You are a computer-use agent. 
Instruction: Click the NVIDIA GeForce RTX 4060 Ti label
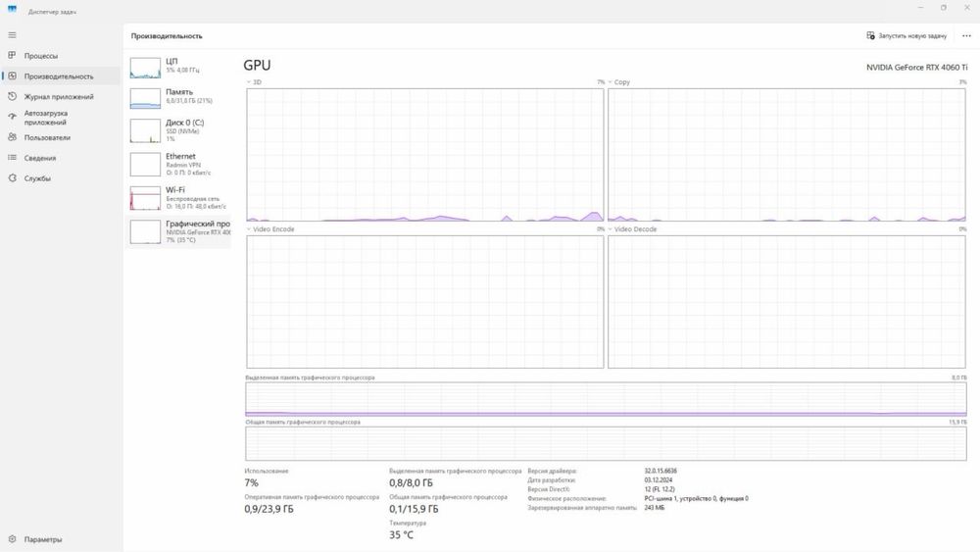tap(916, 68)
